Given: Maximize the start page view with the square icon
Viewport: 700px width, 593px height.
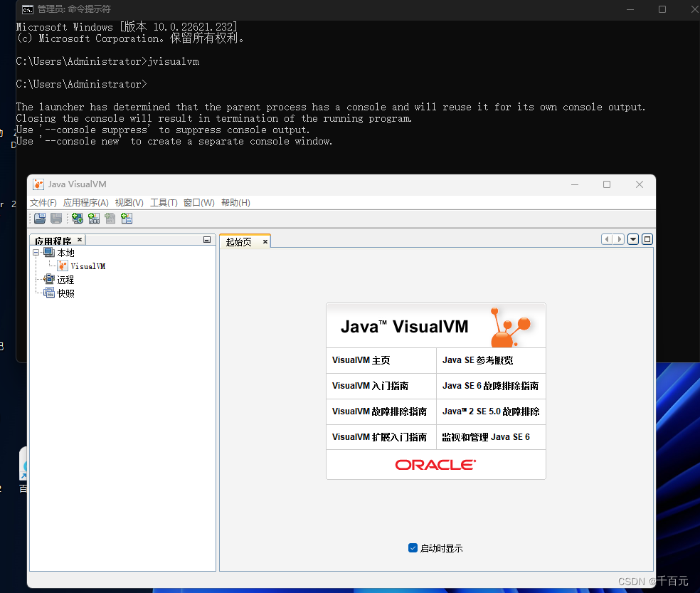Looking at the screenshot, I should pyautogui.click(x=647, y=239).
